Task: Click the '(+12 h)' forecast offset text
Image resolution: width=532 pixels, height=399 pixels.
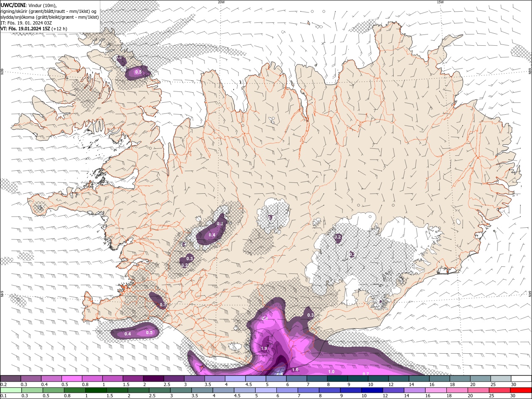Action: [59, 29]
